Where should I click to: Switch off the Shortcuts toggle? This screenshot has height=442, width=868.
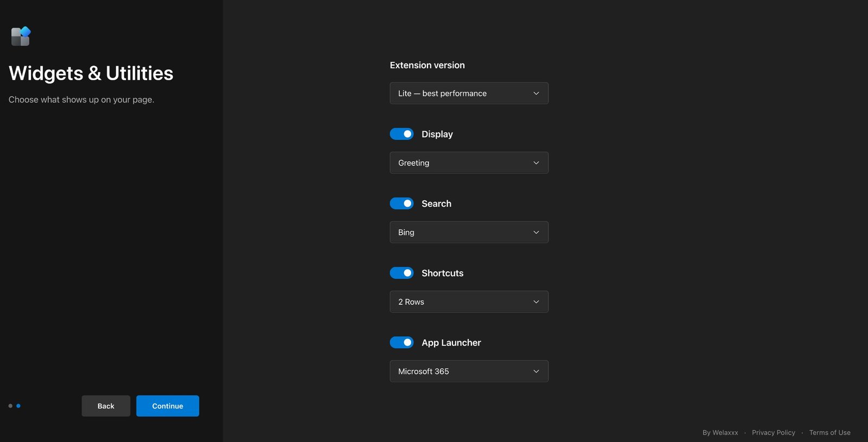pos(401,273)
